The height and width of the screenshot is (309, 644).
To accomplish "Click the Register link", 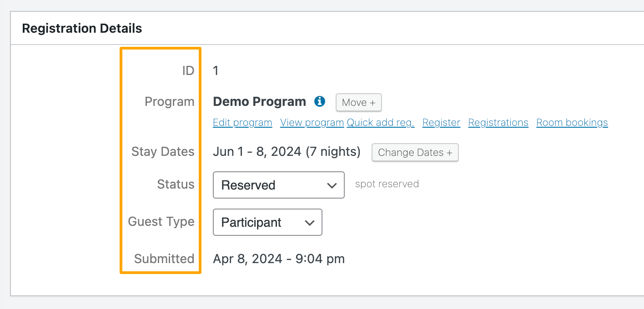I will click(441, 122).
